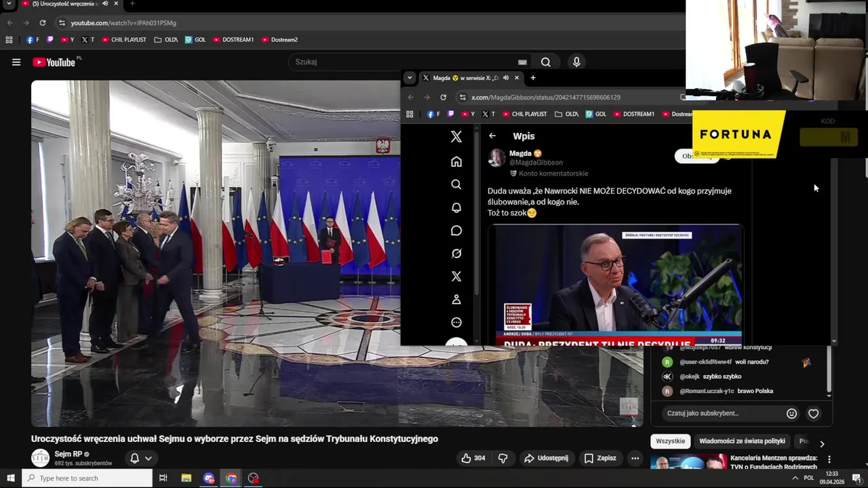Open the emoji picker in live chat
This screenshot has width=868, height=488.
791,413
